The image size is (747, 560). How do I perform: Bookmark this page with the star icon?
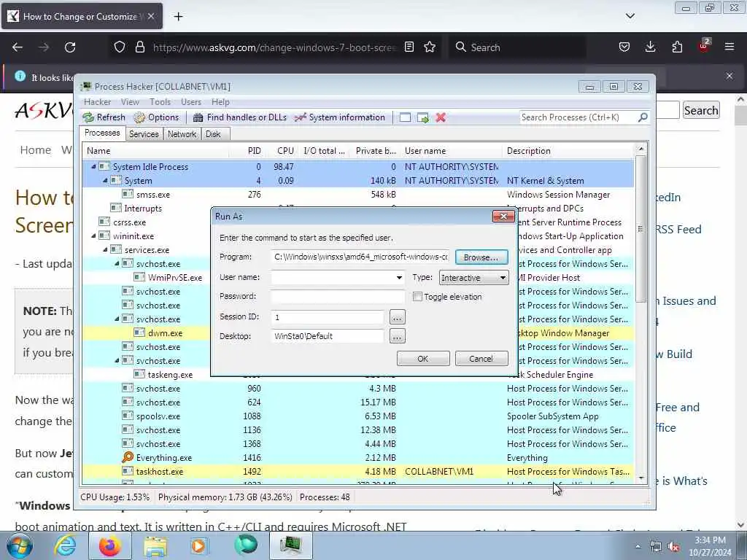(x=430, y=47)
